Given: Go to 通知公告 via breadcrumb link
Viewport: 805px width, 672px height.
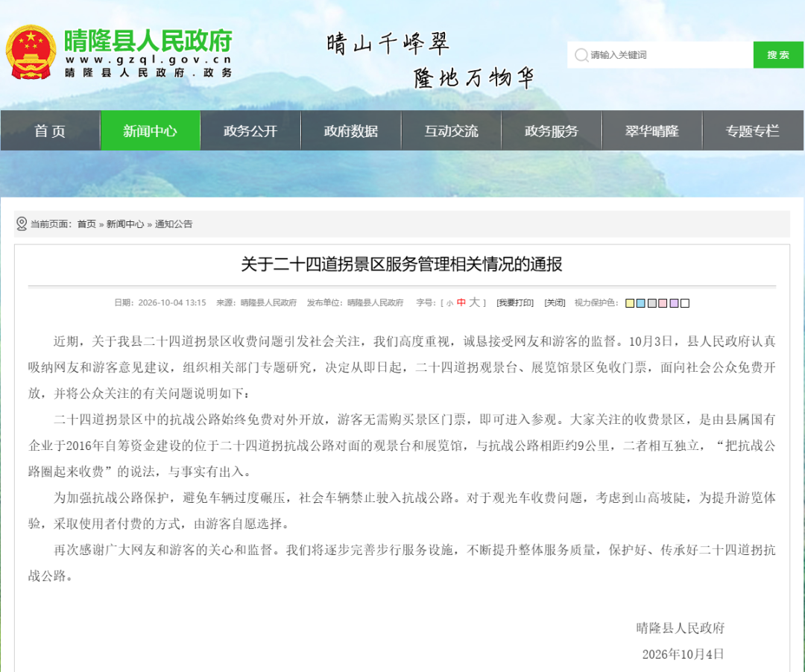Looking at the screenshot, I should (174, 224).
